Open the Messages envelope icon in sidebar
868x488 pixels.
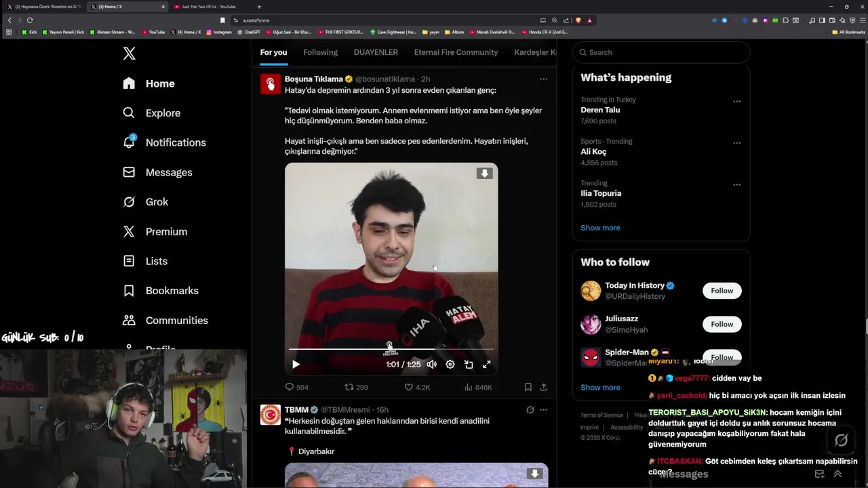tap(129, 172)
